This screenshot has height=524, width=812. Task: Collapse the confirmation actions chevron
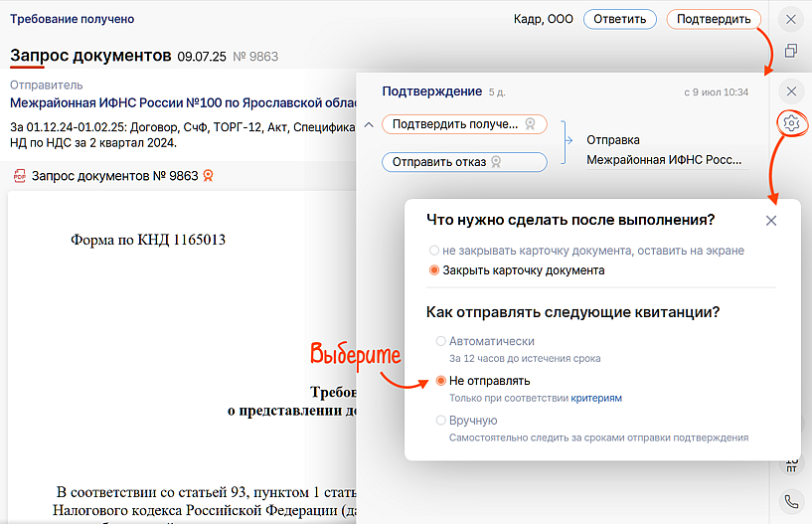pos(368,124)
